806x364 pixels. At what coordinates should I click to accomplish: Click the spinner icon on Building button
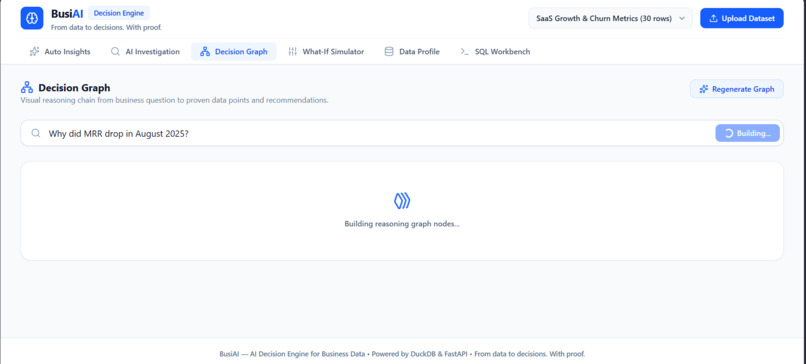tap(729, 133)
